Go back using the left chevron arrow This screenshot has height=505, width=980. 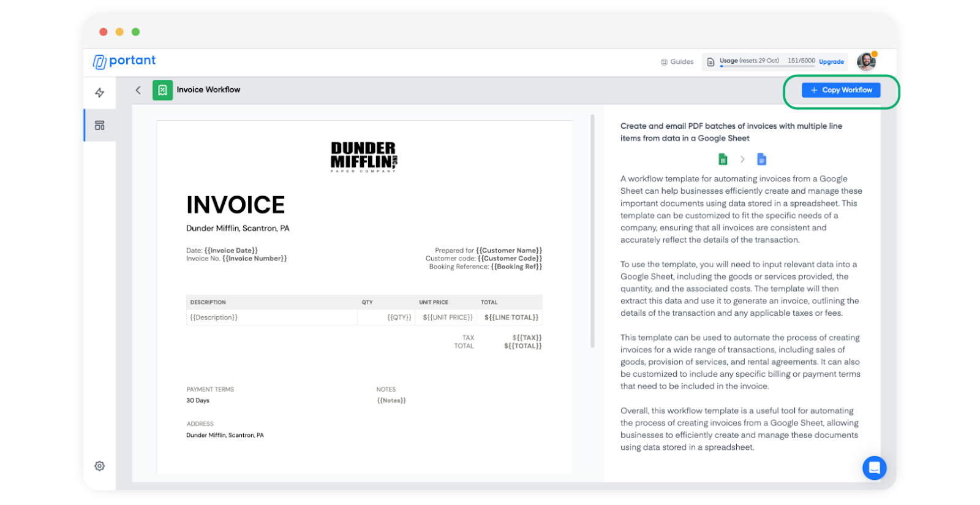pos(138,90)
